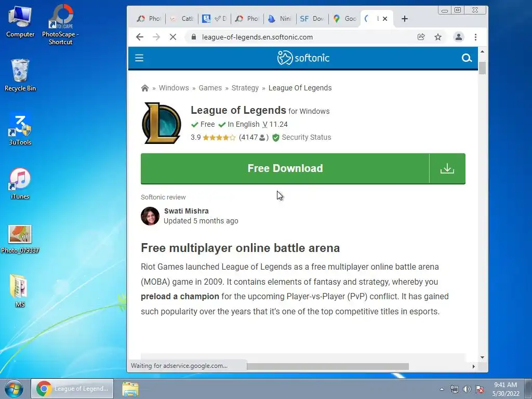
Task: Open Windows Explorer from taskbar
Action: pyautogui.click(x=130, y=389)
